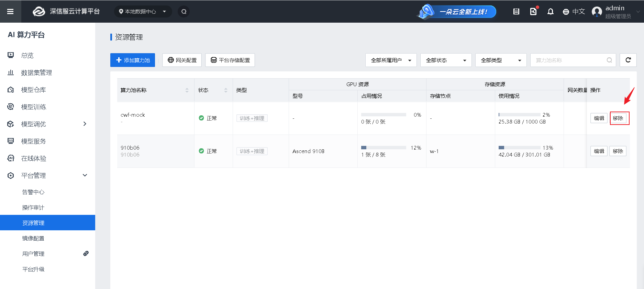Click 移除 for cwf-mock pool

[x=618, y=118]
